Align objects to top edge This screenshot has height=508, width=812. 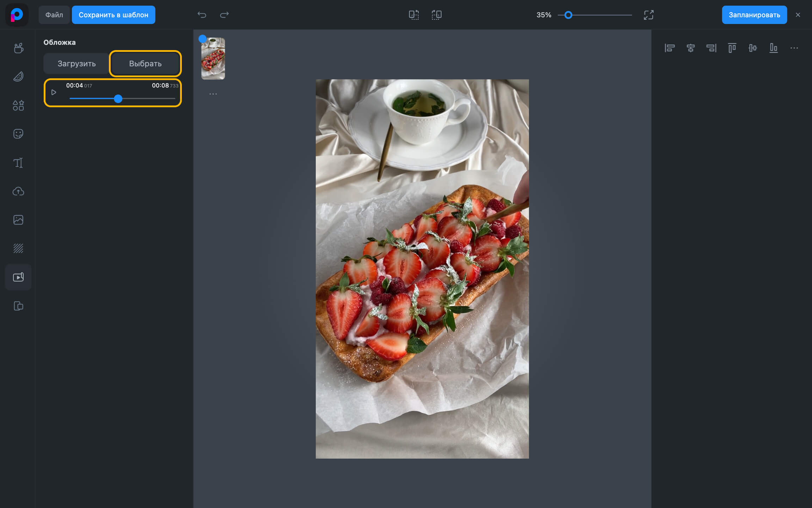pyautogui.click(x=732, y=48)
